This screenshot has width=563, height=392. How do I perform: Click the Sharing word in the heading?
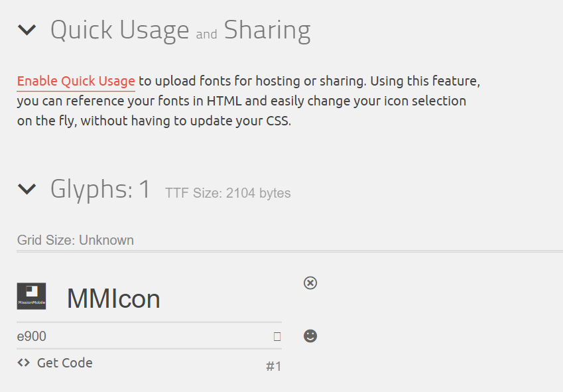pyautogui.click(x=267, y=30)
